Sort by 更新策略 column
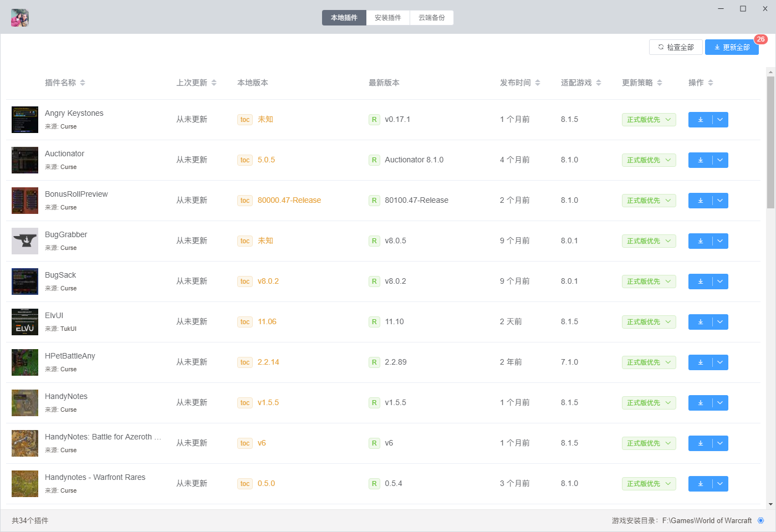The width and height of the screenshot is (776, 532). pyautogui.click(x=642, y=83)
